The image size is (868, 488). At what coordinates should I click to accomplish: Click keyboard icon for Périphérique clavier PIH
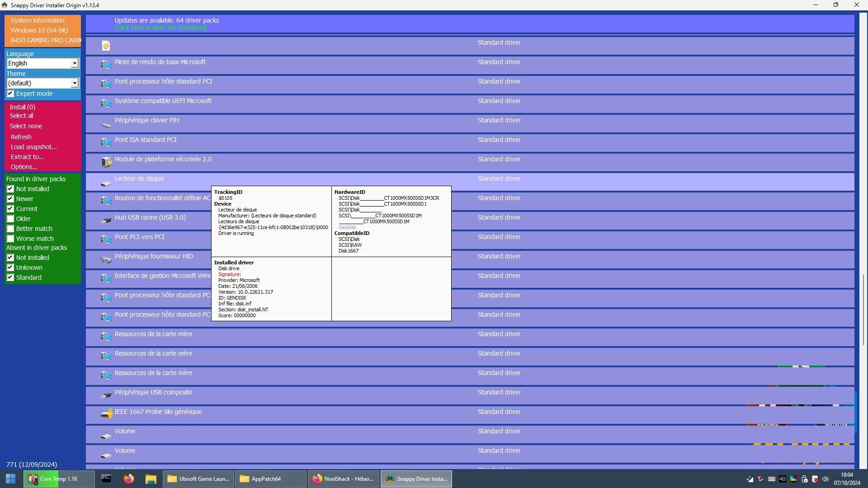tap(106, 125)
